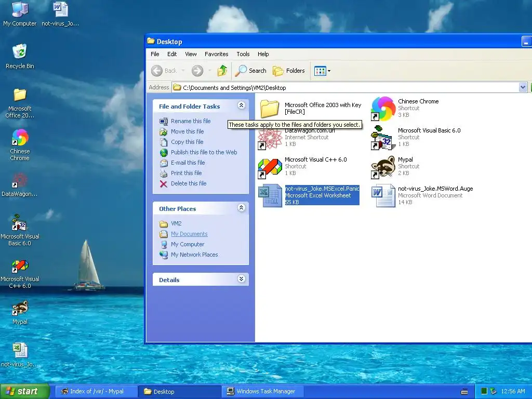
Task: Go to My Computer in Other Places
Action: click(x=182, y=244)
